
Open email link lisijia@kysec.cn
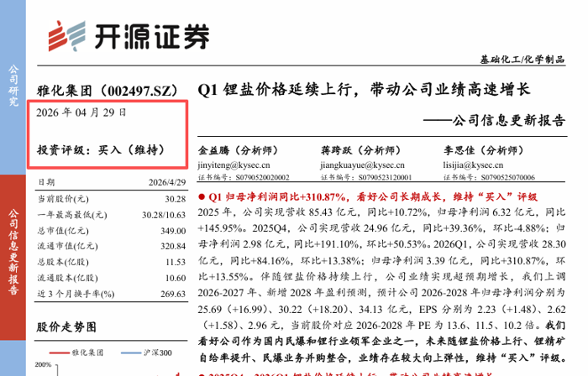point(473,165)
